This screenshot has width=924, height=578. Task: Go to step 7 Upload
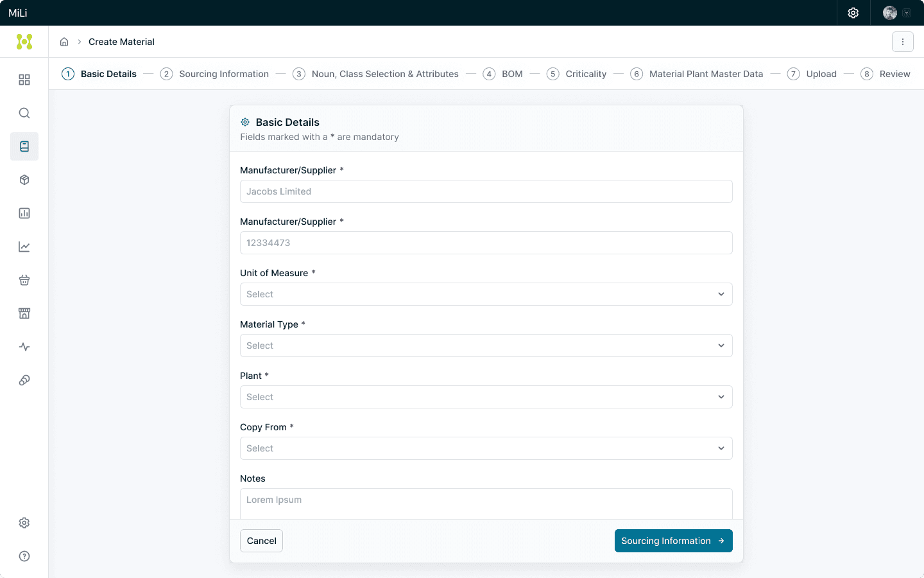point(812,74)
